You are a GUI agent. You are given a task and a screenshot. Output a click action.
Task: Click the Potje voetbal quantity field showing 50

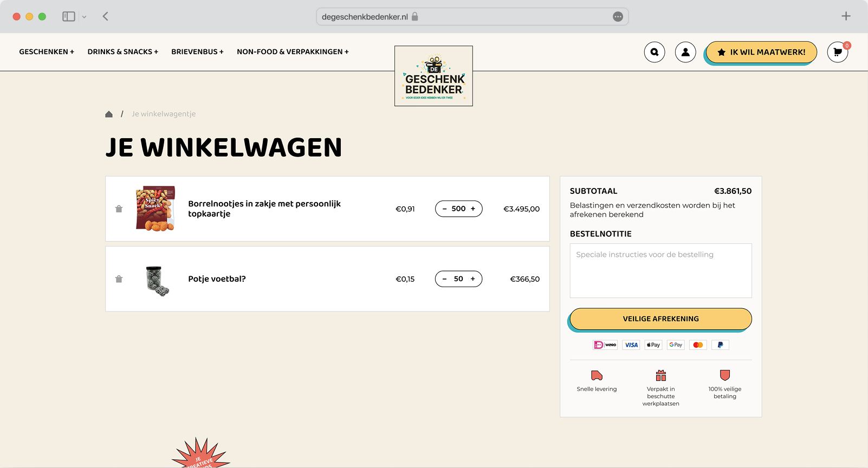tap(459, 279)
